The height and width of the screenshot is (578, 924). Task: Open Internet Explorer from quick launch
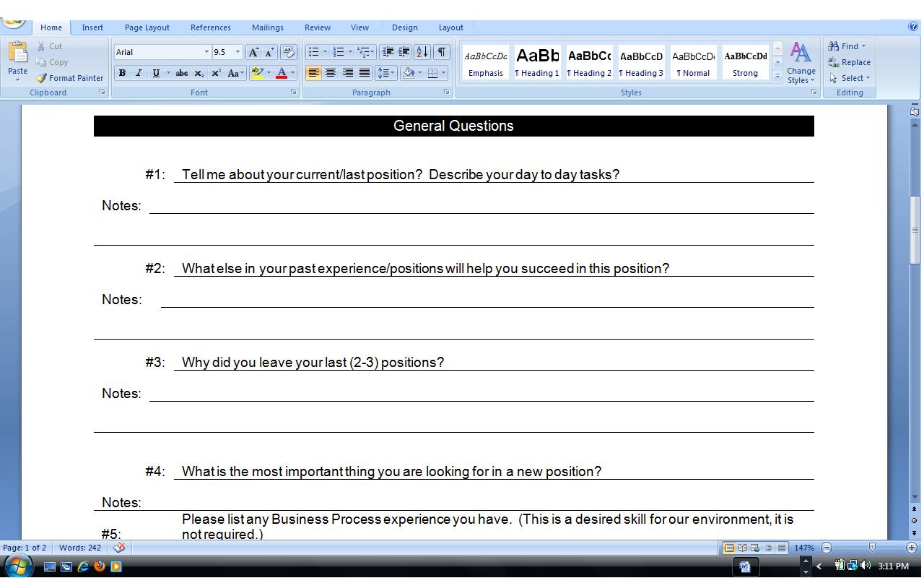point(83,566)
